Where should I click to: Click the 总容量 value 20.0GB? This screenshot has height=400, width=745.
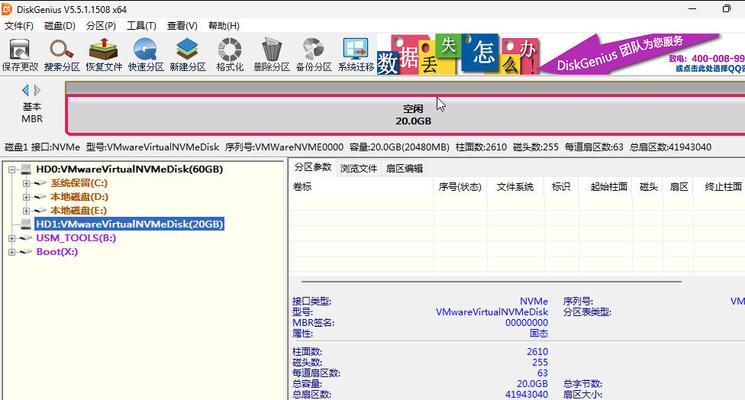click(x=532, y=383)
